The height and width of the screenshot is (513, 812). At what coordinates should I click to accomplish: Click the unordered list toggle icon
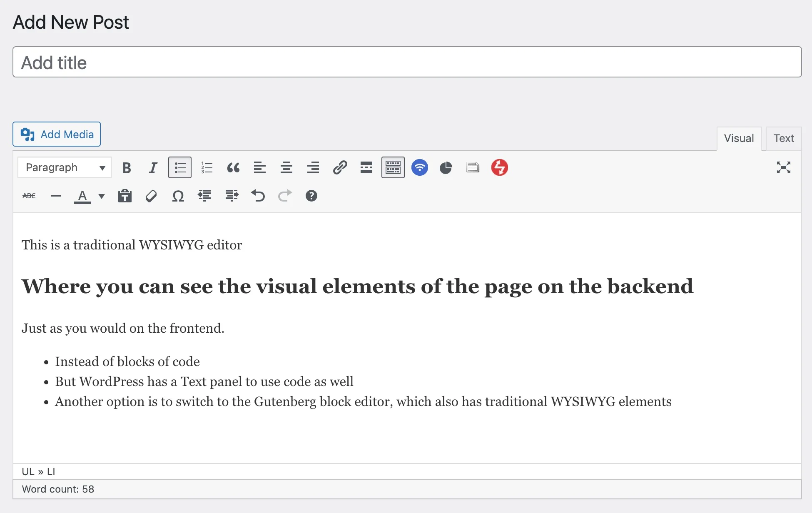point(179,168)
